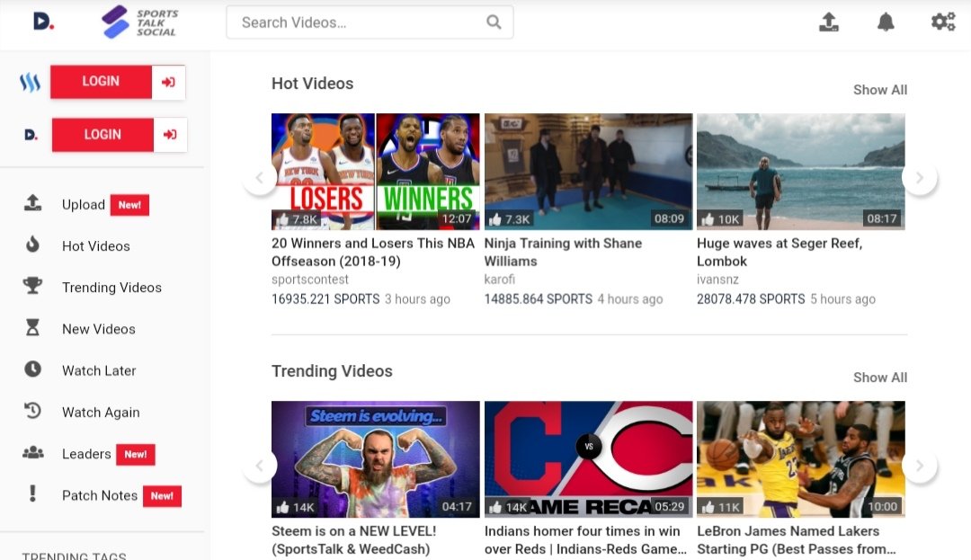Open the notifications bell
The height and width of the screenshot is (560, 971).
pos(886,22)
